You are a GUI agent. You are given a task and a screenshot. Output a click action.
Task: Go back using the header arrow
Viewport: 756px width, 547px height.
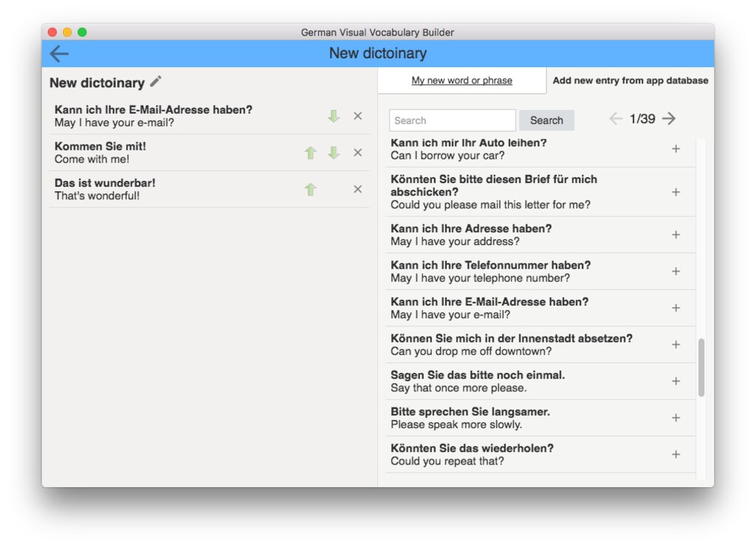click(x=59, y=53)
